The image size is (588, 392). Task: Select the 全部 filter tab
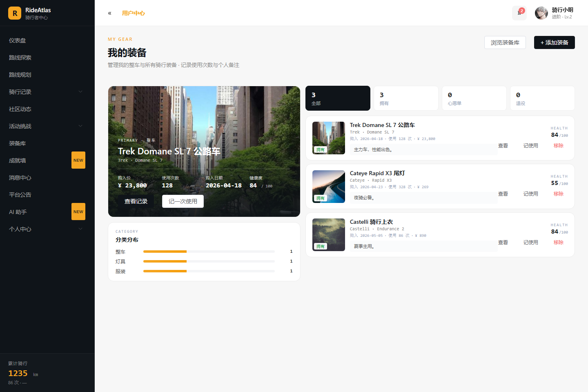coord(338,98)
